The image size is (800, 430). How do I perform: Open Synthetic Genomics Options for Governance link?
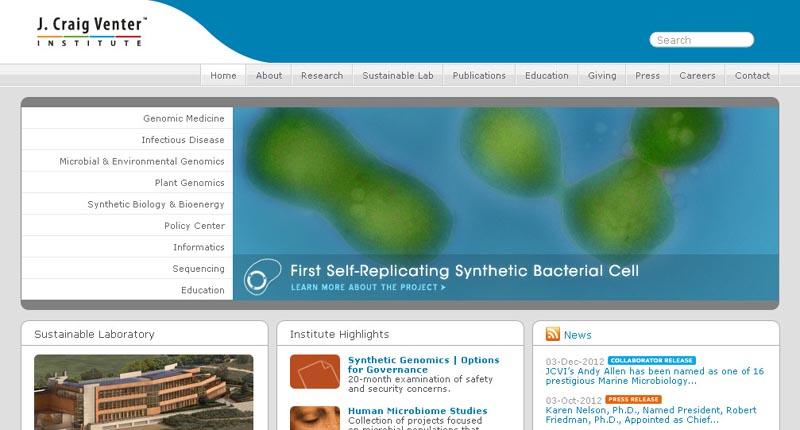pos(423,365)
